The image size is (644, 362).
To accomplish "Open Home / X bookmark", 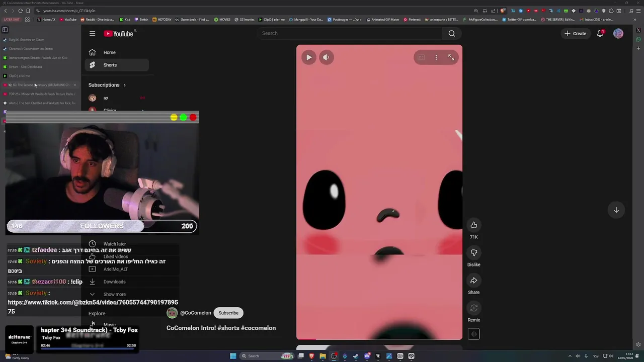I will point(46,20).
